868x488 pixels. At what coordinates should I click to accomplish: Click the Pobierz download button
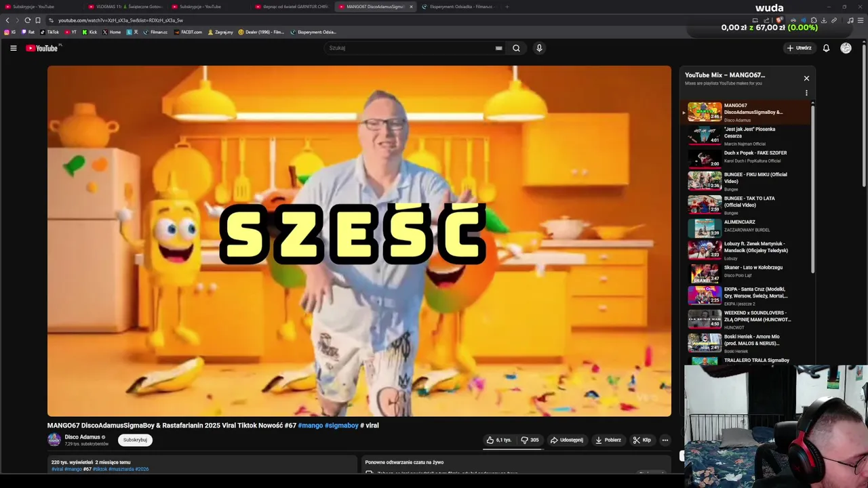pyautogui.click(x=608, y=440)
